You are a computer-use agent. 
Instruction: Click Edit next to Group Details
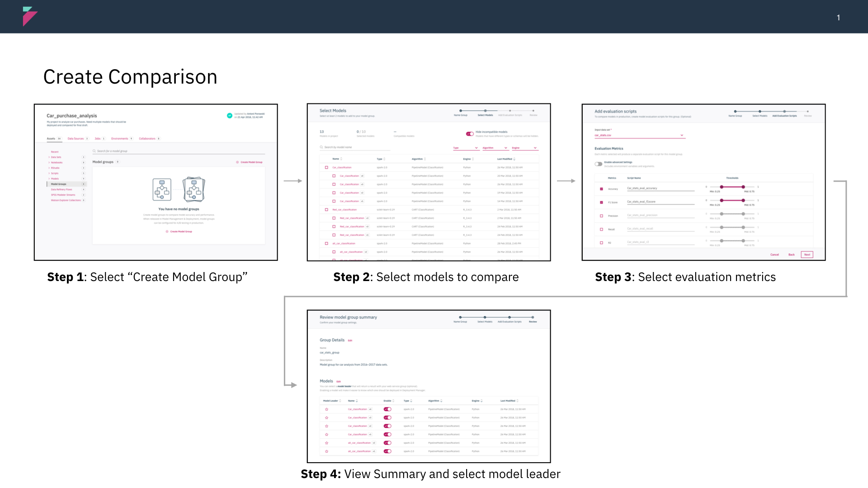point(350,341)
